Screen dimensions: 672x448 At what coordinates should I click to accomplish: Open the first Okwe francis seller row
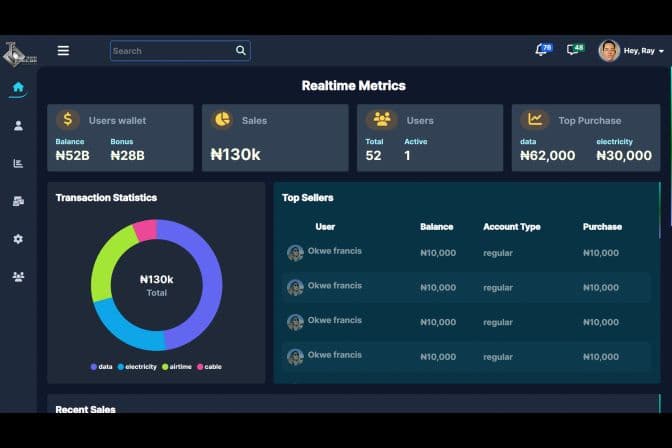(334, 252)
